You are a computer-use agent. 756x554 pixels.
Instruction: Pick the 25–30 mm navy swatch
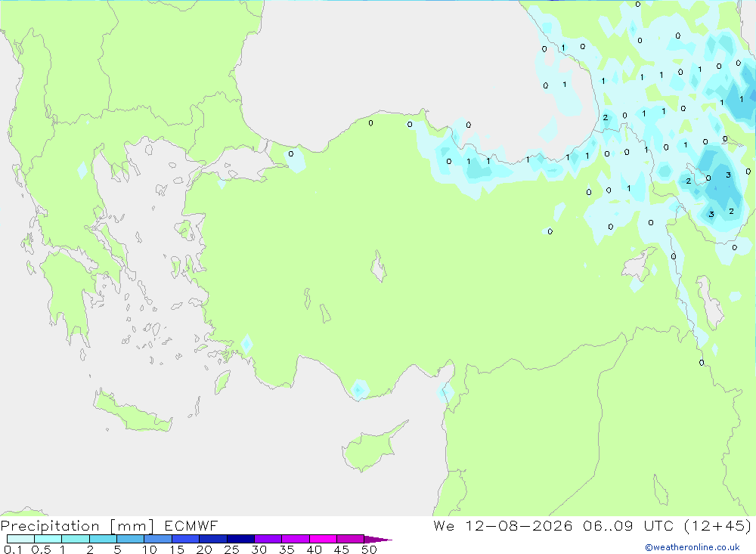coord(240,539)
